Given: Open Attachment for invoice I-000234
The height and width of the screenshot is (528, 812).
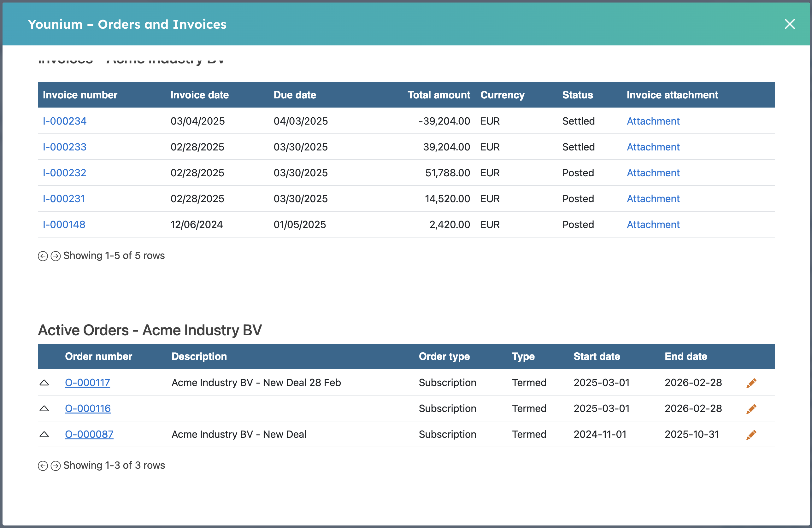Looking at the screenshot, I should (x=653, y=121).
